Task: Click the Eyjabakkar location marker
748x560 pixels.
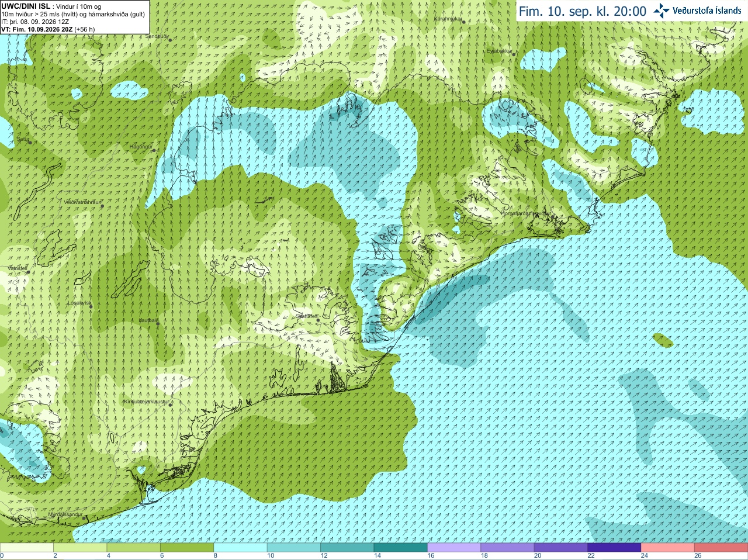Action: (514, 54)
